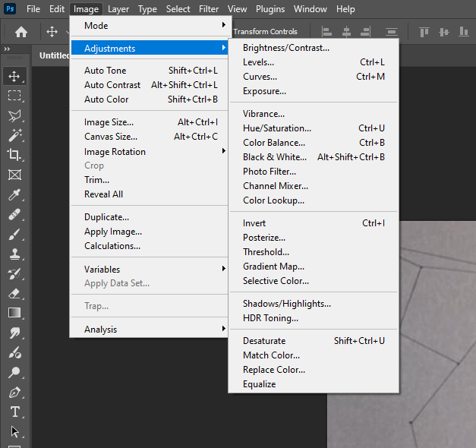This screenshot has width=476, height=448.
Task: Select the Pen tool
Action: tap(14, 393)
